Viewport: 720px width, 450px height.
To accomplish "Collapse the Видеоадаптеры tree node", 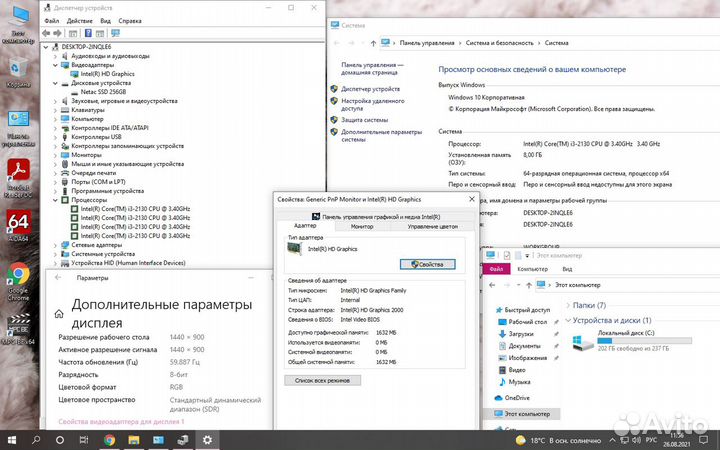I will [x=56, y=65].
